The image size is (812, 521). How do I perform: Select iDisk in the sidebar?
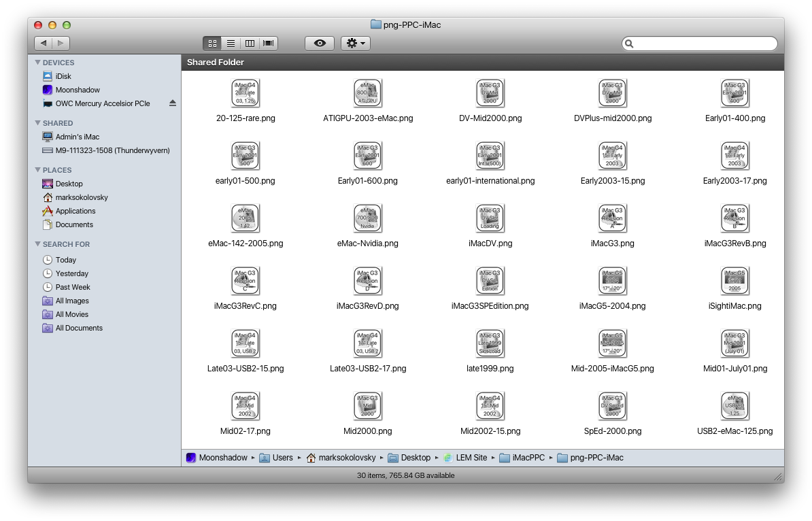[x=63, y=76]
